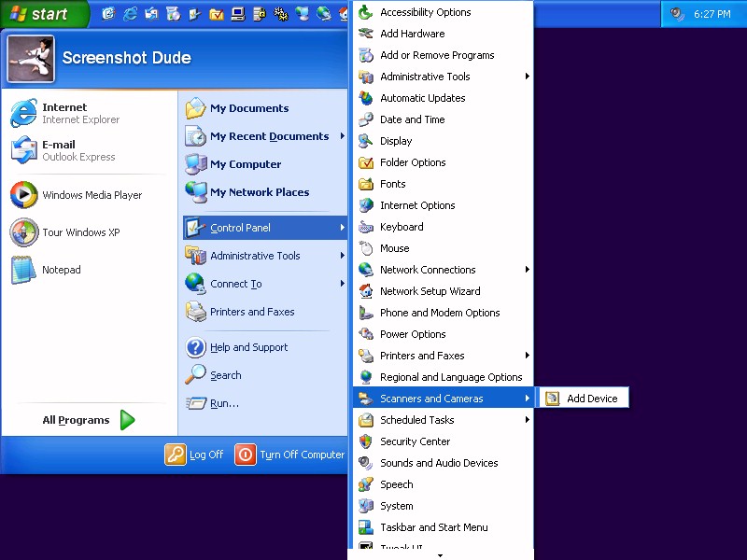Click the user account picture thumbnail
This screenshot has width=747, height=560.
[31, 59]
